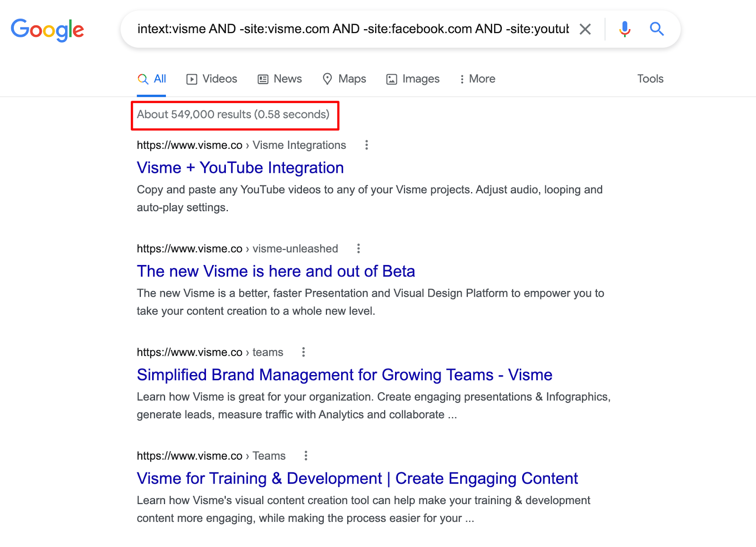
Task: Select the All results tab
Action: pos(152,79)
